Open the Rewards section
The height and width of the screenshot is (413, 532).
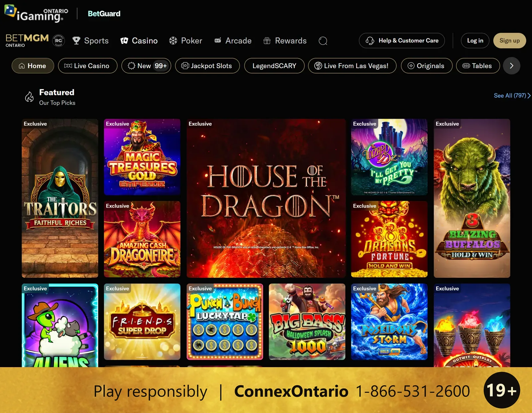click(x=285, y=41)
